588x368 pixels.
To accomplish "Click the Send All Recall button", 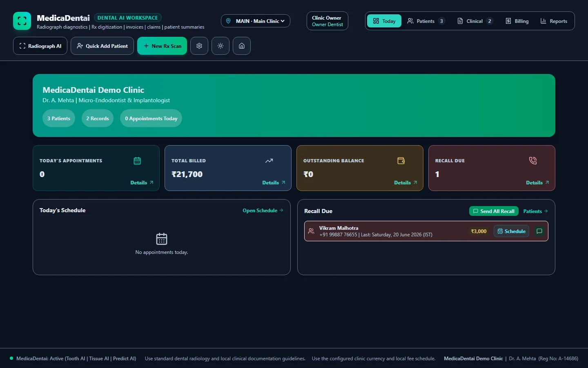I will click(x=494, y=211).
